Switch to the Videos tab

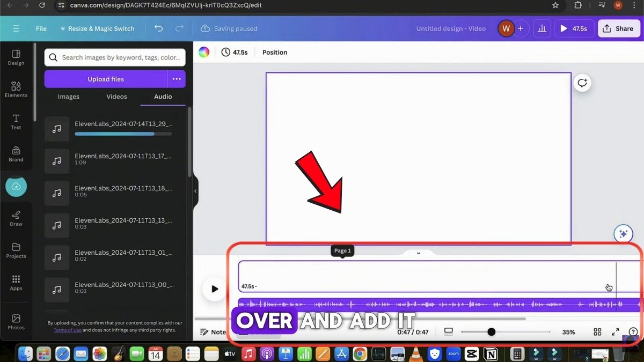pos(116,97)
